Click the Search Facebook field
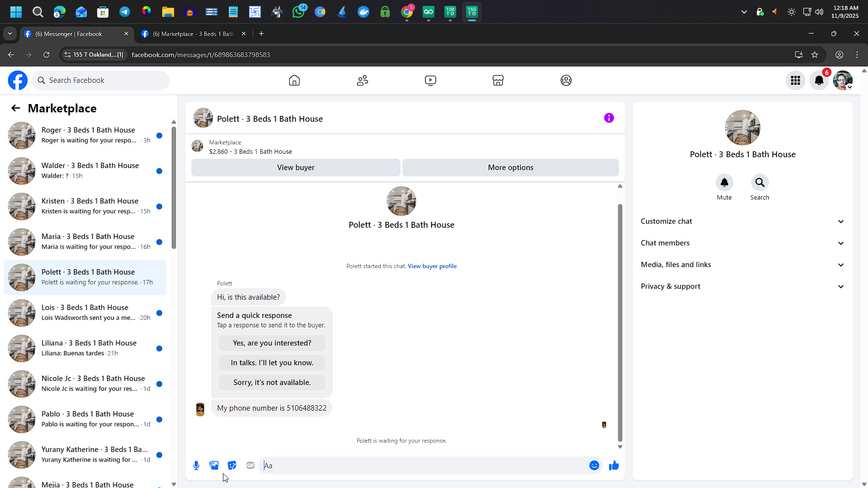Screen dimensions: 868x488 click(101, 80)
